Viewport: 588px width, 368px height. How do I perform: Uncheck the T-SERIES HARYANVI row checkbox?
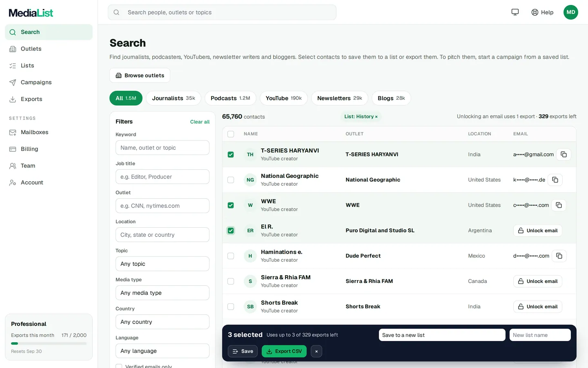coord(231,155)
